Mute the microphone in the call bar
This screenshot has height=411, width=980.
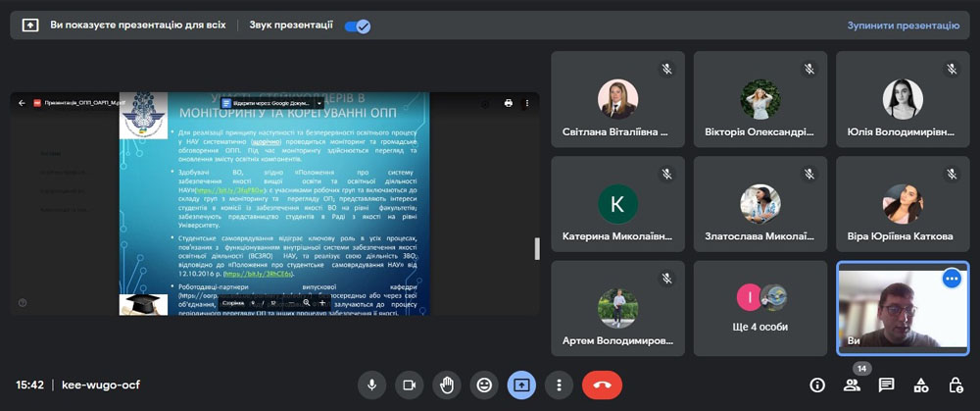coord(372,385)
